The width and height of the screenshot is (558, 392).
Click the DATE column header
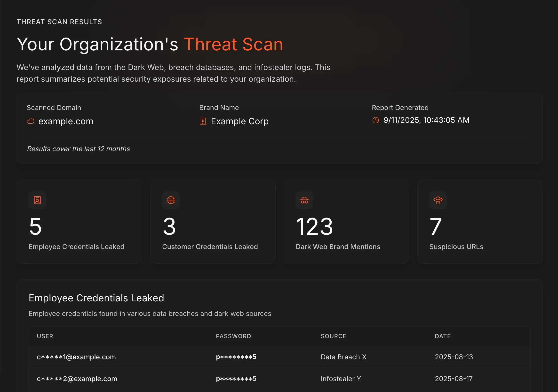coord(443,336)
